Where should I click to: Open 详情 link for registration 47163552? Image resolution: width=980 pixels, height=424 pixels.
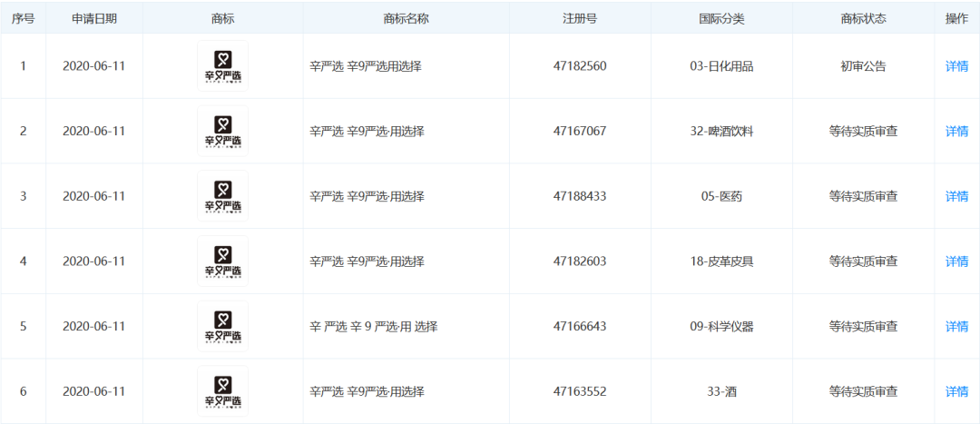pos(956,392)
